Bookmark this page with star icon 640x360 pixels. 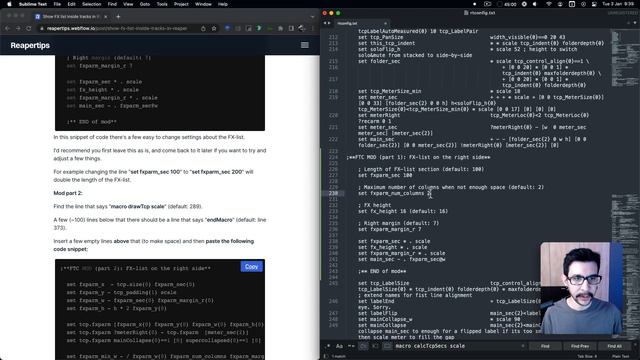214,28
